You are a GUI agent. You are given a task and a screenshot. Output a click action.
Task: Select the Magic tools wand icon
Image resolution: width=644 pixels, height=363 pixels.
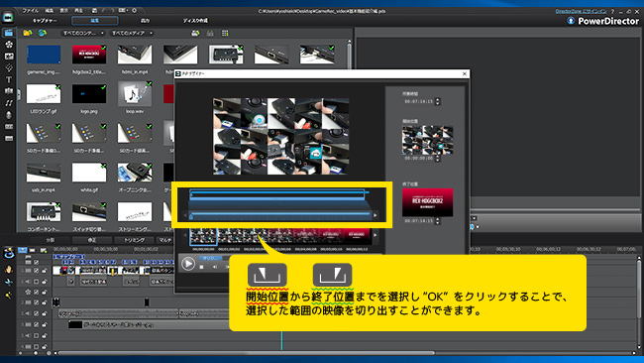point(9,295)
